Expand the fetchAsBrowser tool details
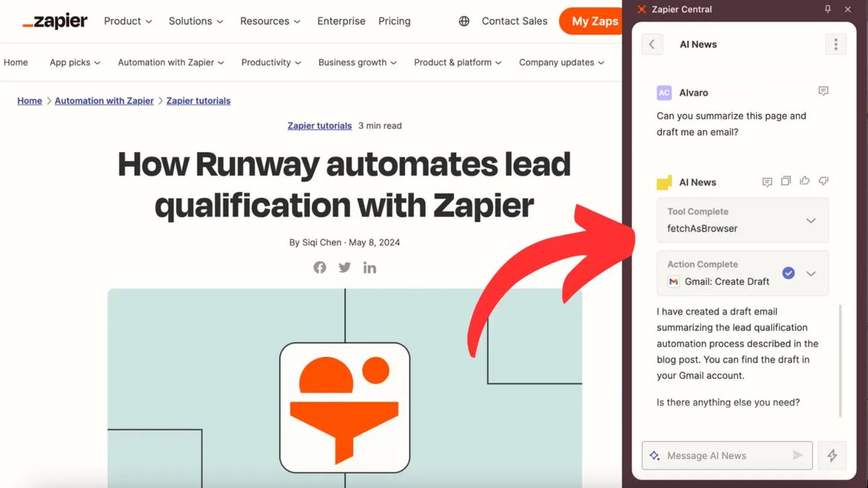Image resolution: width=868 pixels, height=488 pixels. pos(811,221)
